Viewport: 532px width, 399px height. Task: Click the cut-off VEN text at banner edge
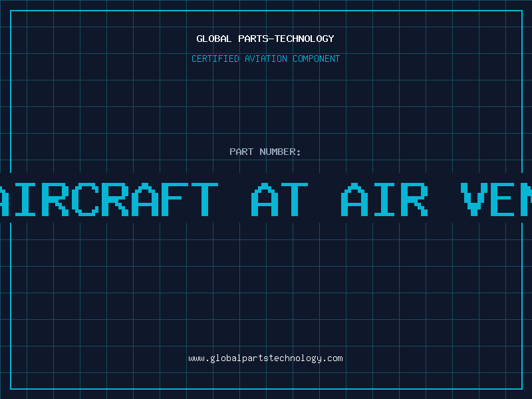[x=496, y=199]
